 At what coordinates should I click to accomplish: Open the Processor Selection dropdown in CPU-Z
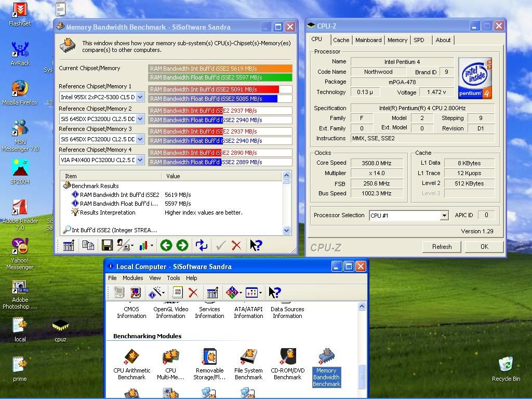(444, 215)
